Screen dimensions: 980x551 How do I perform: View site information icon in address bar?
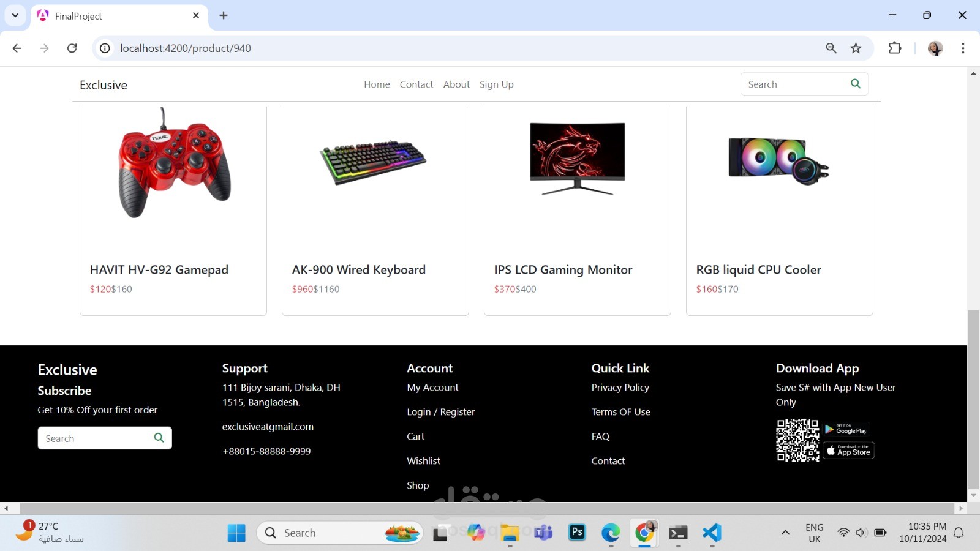click(105, 48)
